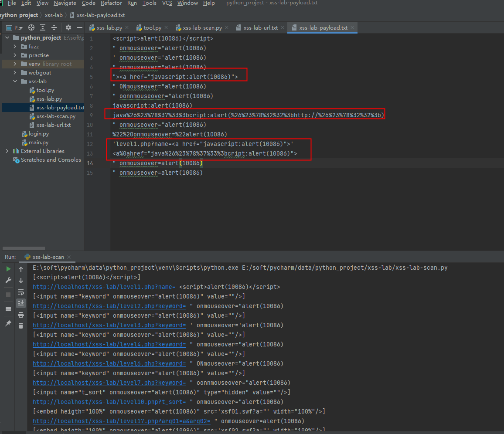Viewport: 504px width, 434px height.
Task: Open level1.php?name= link in console
Action: click(x=104, y=287)
